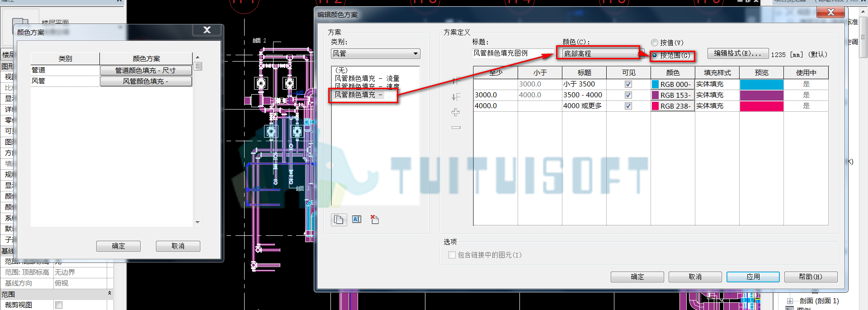Click the purple preview swatch
Viewport: 868px width, 310px height.
pyautogui.click(x=761, y=95)
